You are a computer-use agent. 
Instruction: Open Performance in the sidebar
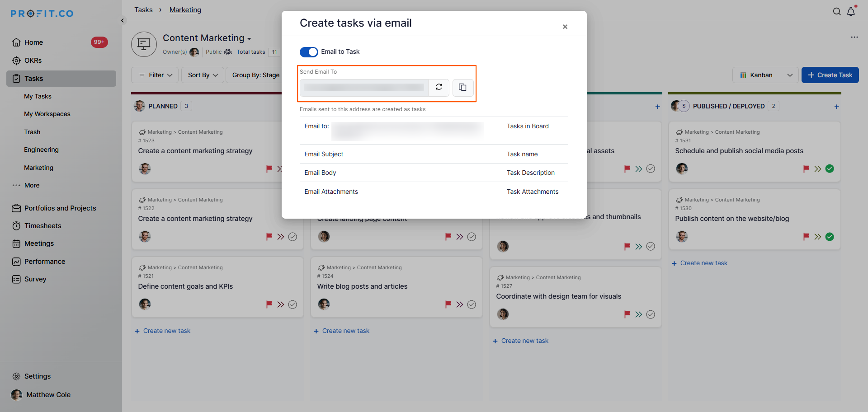pyautogui.click(x=39, y=262)
